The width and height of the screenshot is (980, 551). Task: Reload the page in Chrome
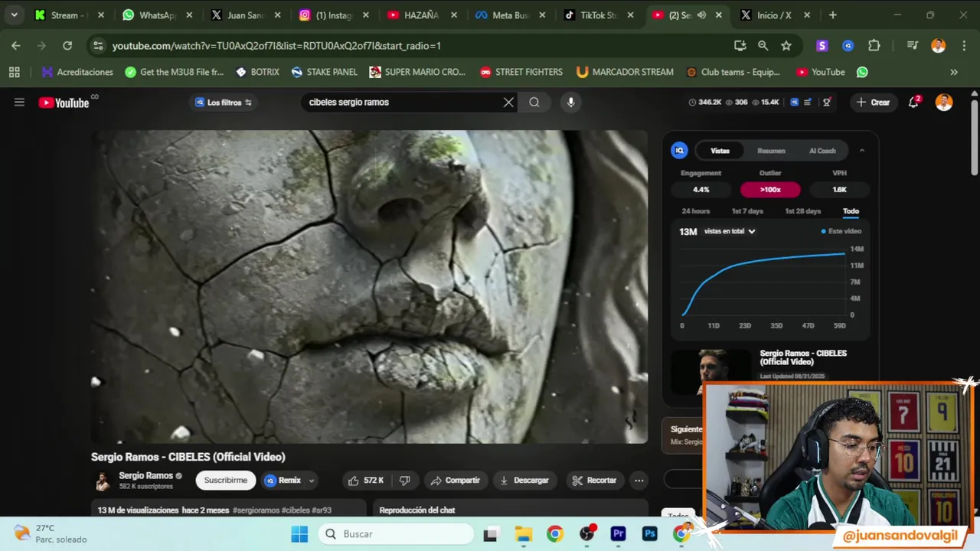(67, 46)
